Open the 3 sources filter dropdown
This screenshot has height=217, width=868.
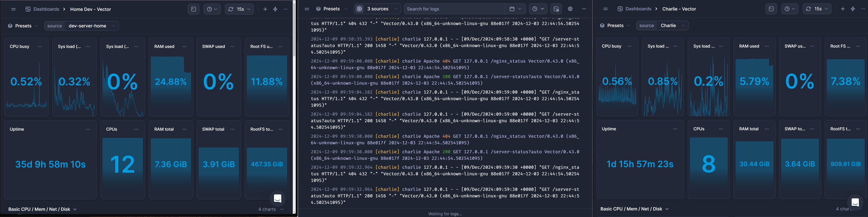[377, 9]
